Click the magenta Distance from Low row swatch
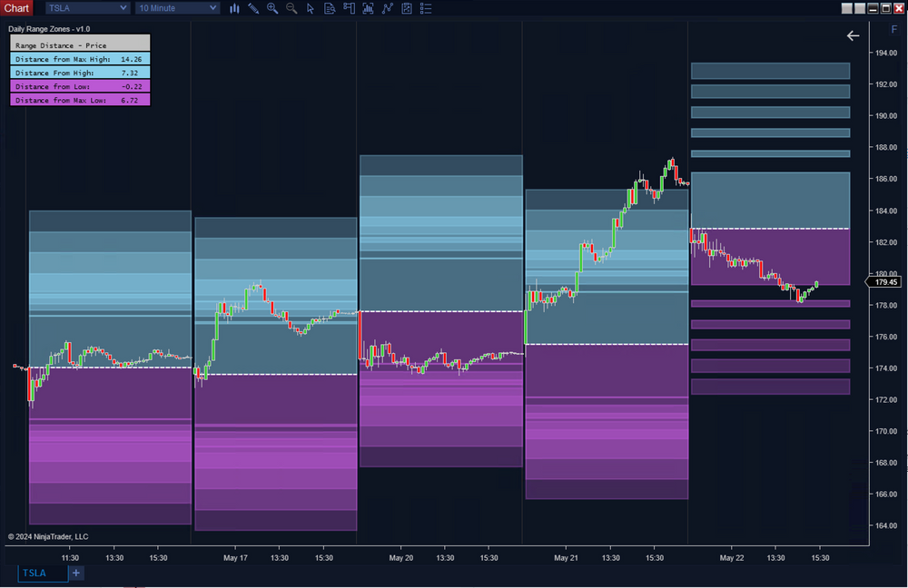This screenshot has height=588, width=908. click(80, 86)
